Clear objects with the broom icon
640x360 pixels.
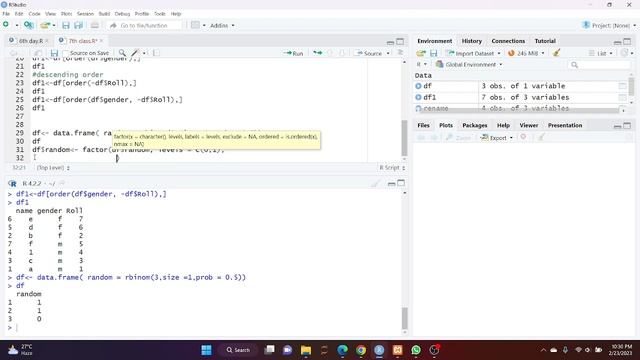point(556,53)
